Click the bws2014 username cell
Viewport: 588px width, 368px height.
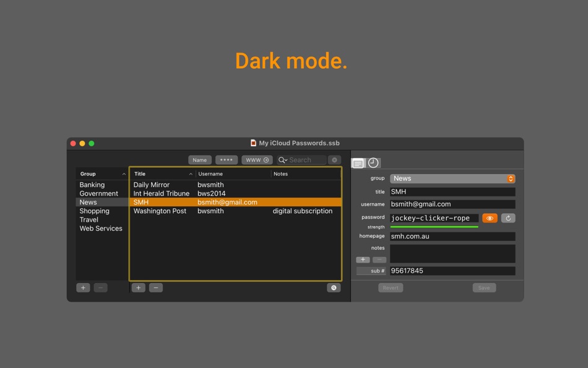point(212,194)
